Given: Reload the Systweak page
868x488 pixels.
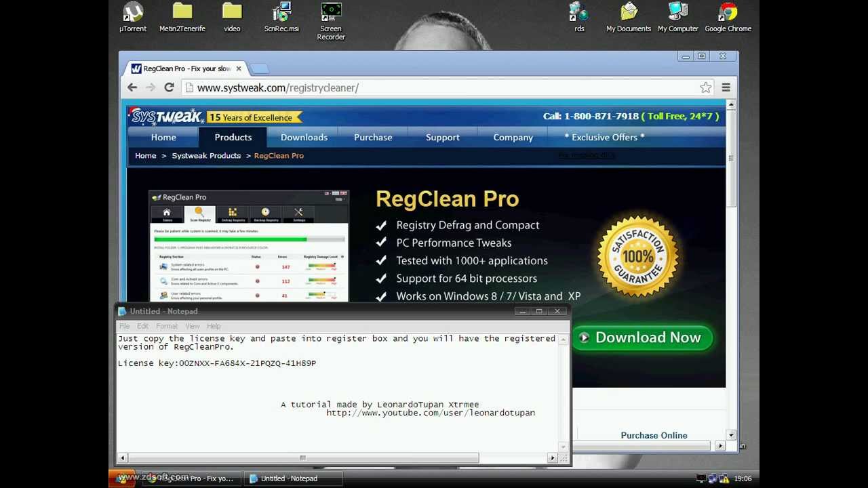Looking at the screenshot, I should click(x=169, y=87).
